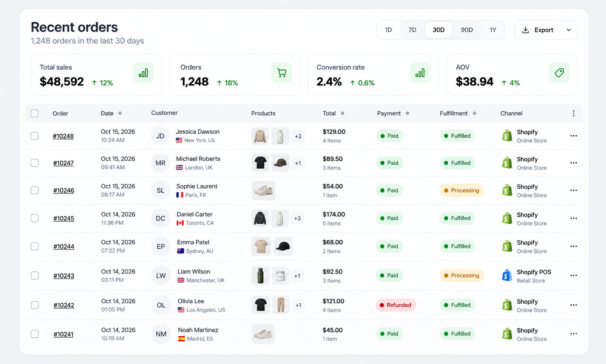Switch to the 7D time range
606x364 pixels.
(x=412, y=30)
